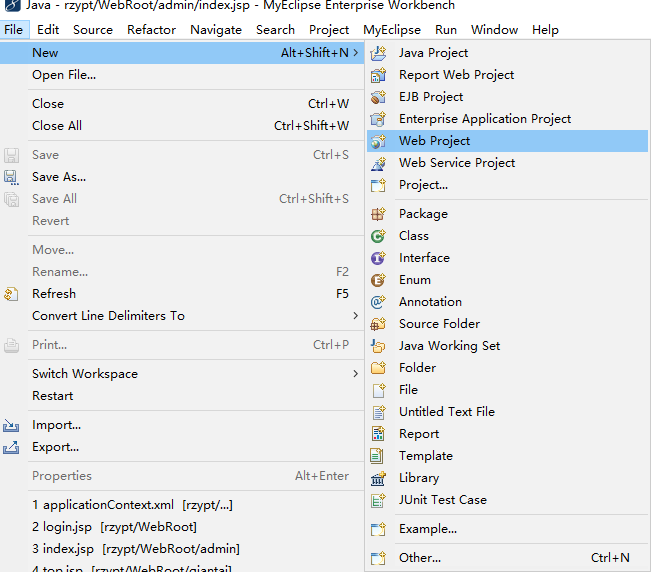The width and height of the screenshot is (651, 572).
Task: Open recent file 1 applicationContext.xml
Action: coord(182,505)
